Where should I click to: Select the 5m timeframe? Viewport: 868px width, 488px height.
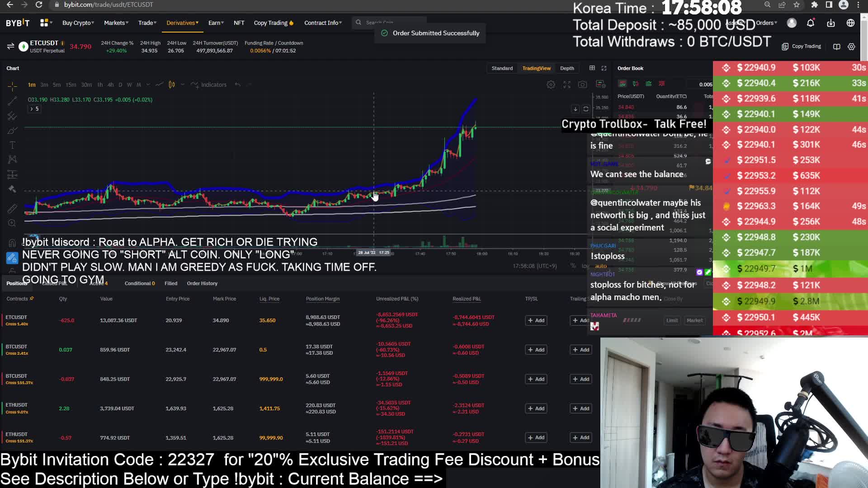[57, 84]
